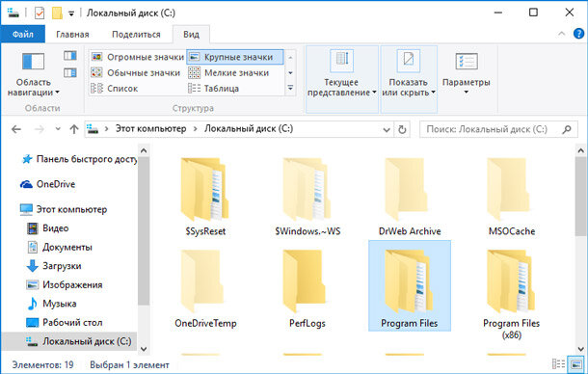The width and height of the screenshot is (588, 374).
Task: Select Этот компьютер in the navigation pane
Action: point(64,209)
